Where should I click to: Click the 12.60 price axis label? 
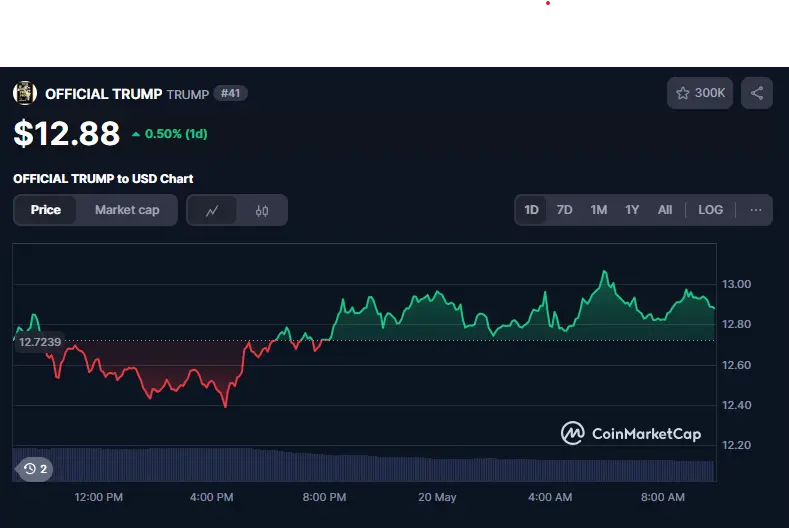tap(736, 365)
